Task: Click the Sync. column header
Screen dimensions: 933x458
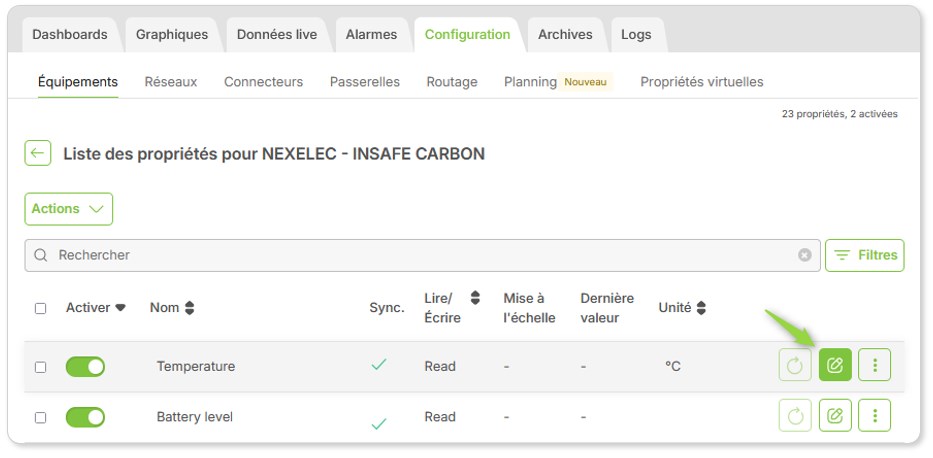Action: (387, 308)
